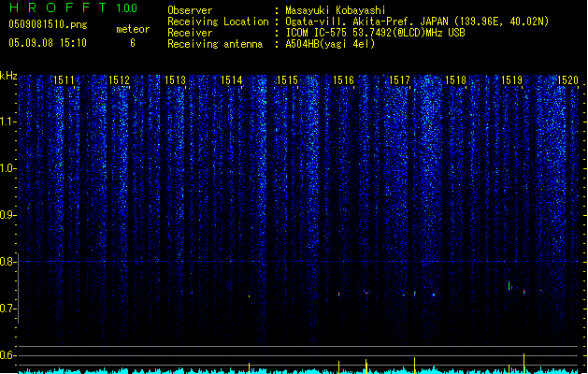The width and height of the screenshot is (588, 374).
Task: Click the 0.8 kHz axis label
Action: click(7, 262)
